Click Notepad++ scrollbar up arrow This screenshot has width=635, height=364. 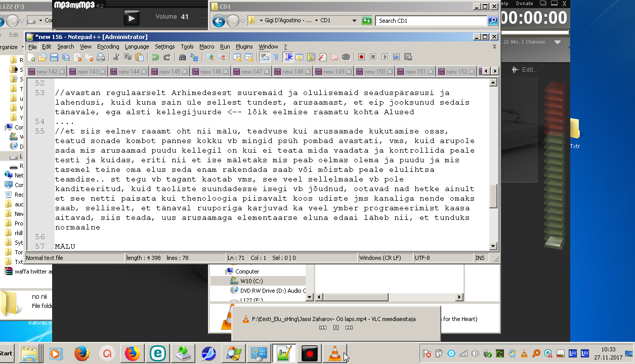click(x=494, y=82)
